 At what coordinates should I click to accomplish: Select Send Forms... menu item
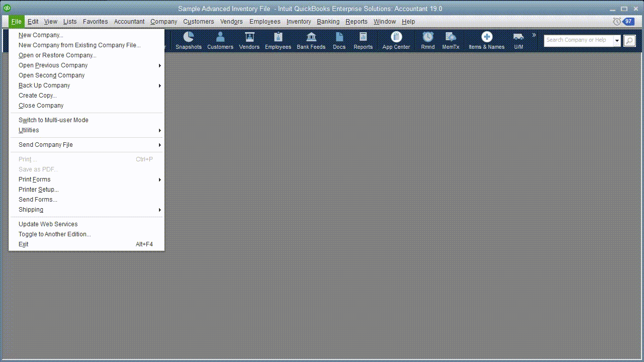click(87, 200)
